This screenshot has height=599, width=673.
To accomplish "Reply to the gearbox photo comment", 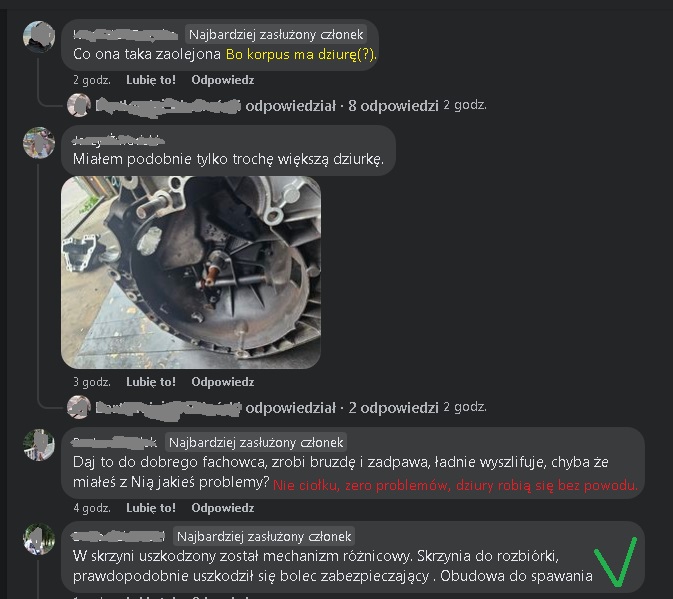I will pos(223,382).
